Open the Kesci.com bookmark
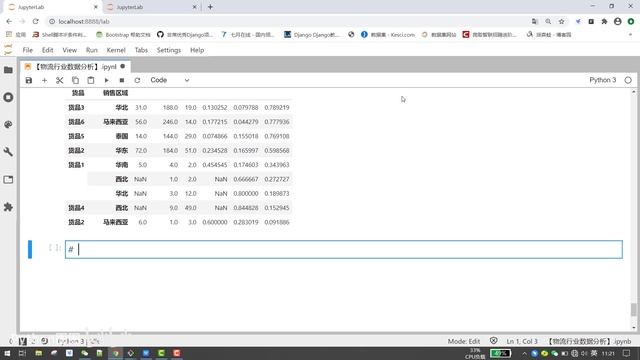The height and width of the screenshot is (360, 640). coord(388,35)
